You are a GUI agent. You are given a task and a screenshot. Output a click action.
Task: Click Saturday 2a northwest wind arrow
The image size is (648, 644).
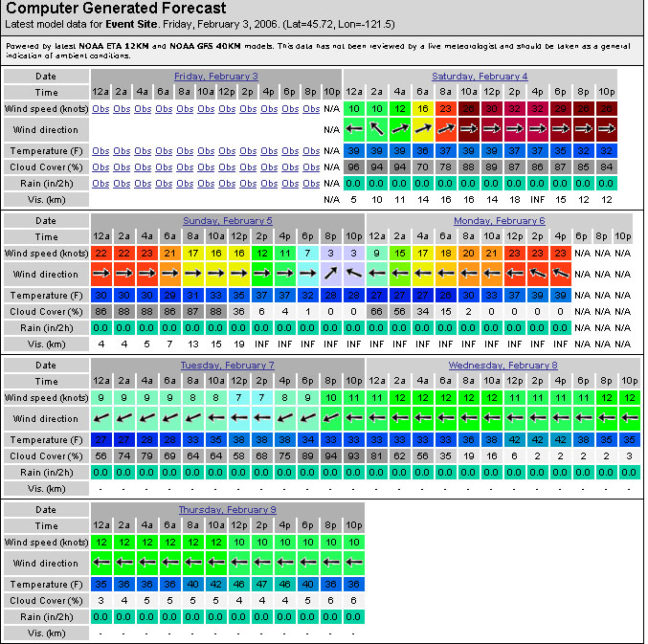(377, 129)
